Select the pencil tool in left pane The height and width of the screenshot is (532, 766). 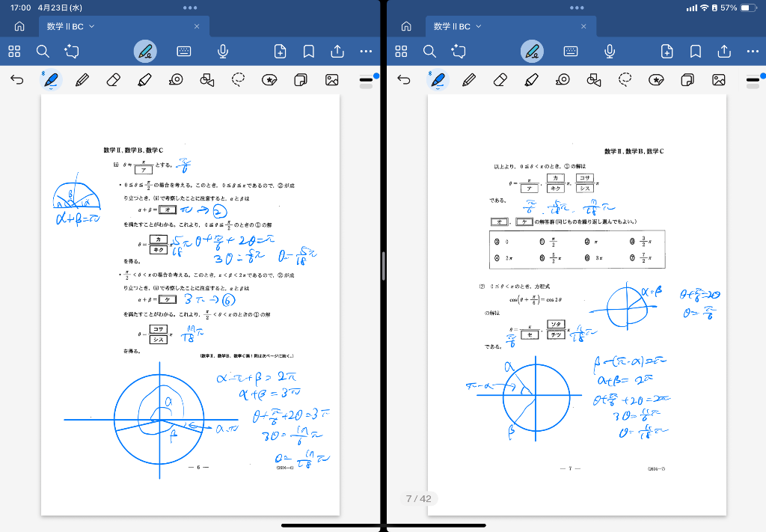(82, 79)
